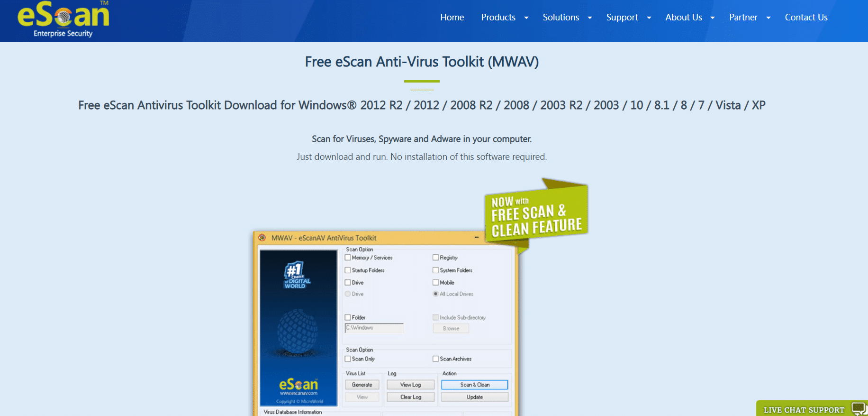This screenshot has width=868, height=416.
Task: Enable the Registry checkbox
Action: [435, 258]
